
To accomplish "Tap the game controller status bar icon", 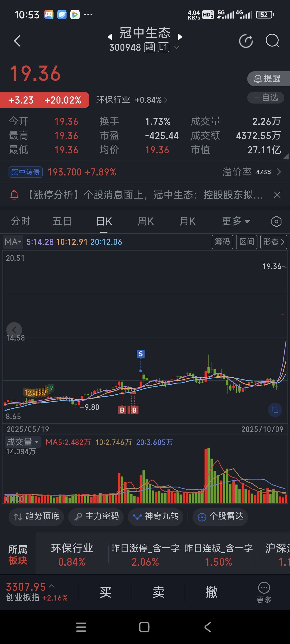I will tap(49, 15).
